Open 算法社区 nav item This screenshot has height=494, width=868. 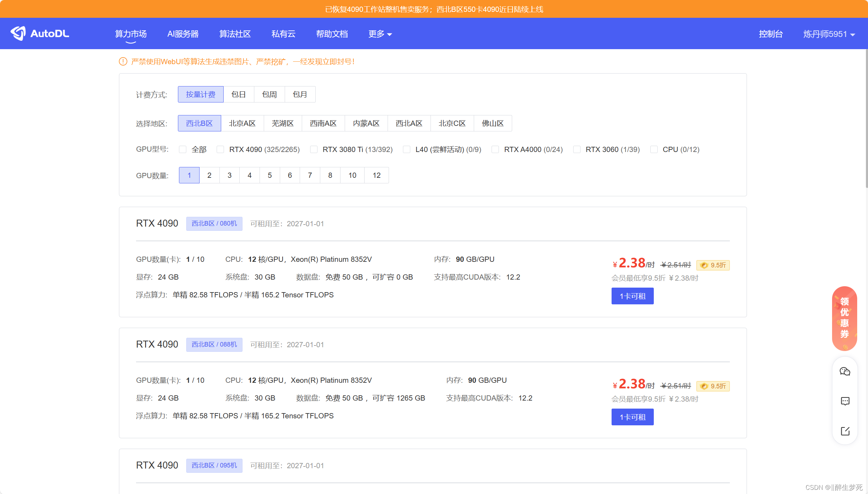tap(235, 34)
